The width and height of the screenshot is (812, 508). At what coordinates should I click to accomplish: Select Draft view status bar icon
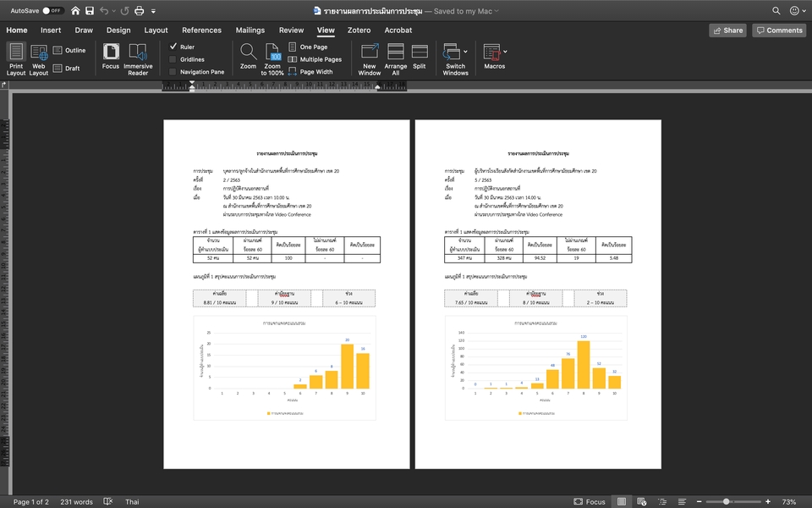682,502
